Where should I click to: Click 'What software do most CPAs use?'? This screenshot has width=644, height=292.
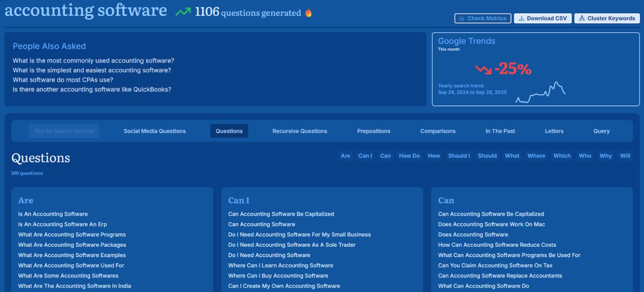pos(63,80)
